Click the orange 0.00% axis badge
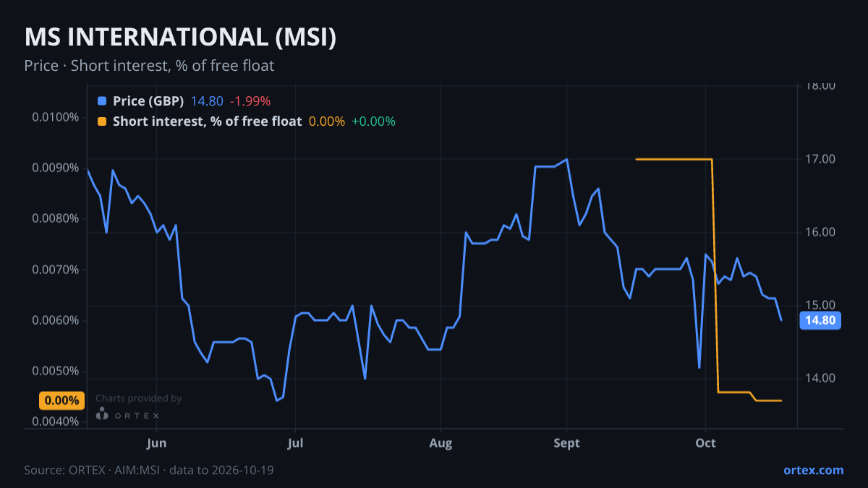Screen dimensions: 868x488 click(61, 401)
